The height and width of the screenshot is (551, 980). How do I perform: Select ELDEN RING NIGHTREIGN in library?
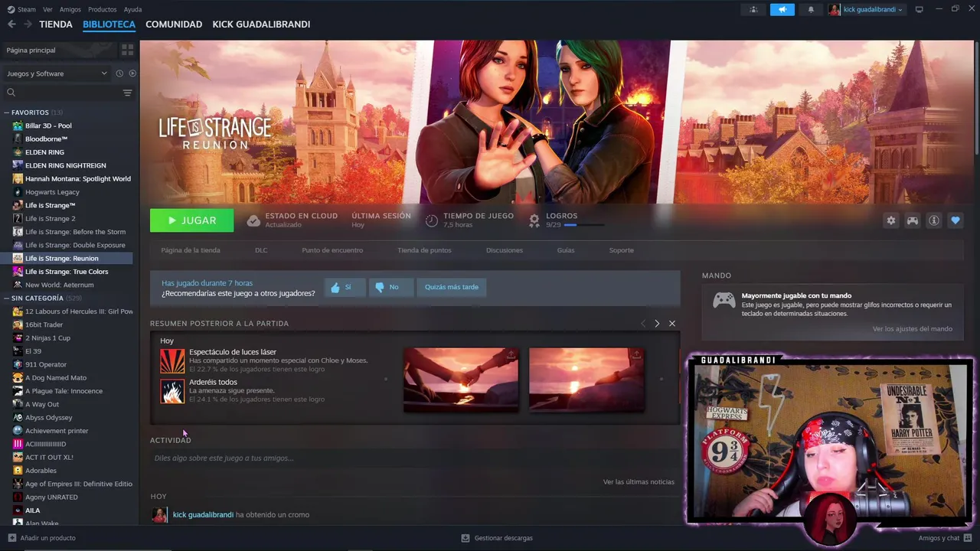pyautogui.click(x=67, y=165)
